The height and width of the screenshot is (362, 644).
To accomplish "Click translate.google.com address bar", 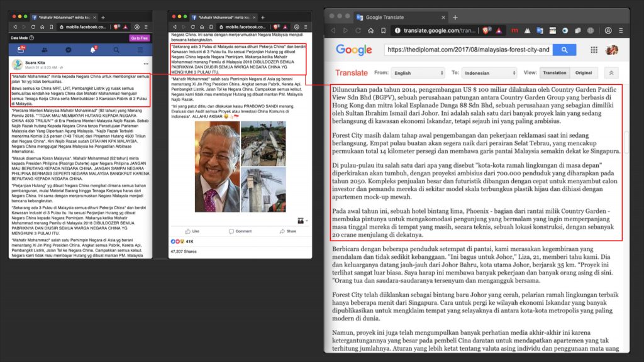I will pyautogui.click(x=435, y=30).
